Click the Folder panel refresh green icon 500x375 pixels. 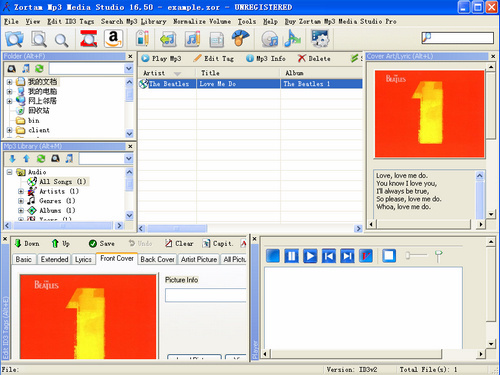point(39,69)
